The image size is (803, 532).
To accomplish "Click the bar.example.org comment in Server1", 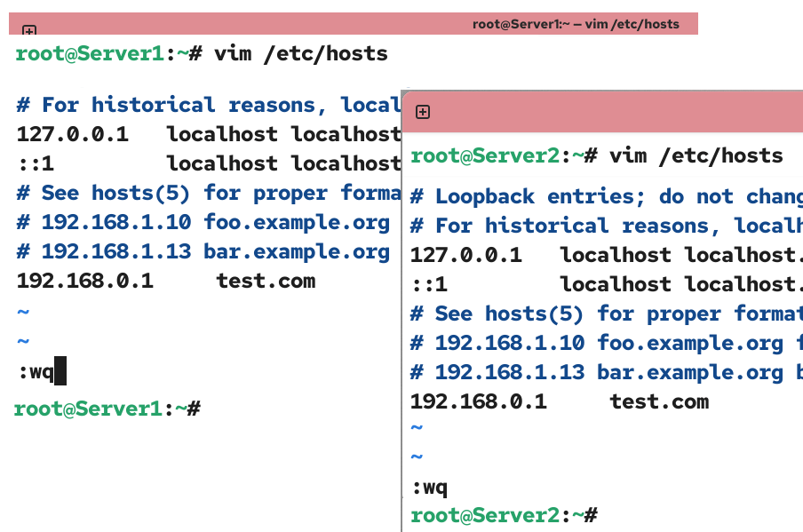I will click(x=203, y=252).
